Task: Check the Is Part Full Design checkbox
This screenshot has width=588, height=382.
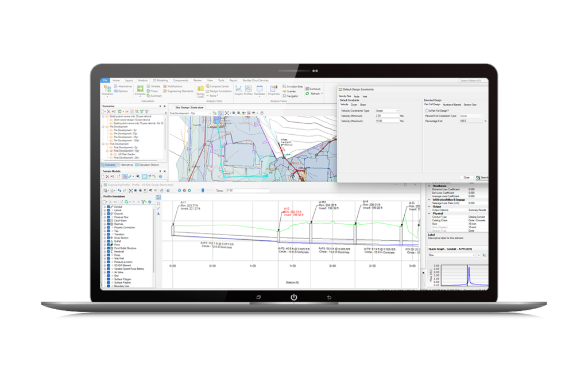Action: [x=427, y=111]
